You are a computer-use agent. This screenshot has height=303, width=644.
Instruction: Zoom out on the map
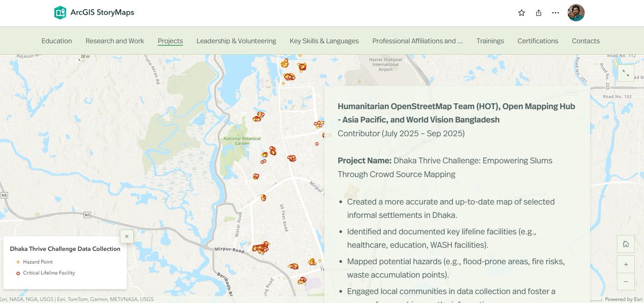(x=626, y=281)
